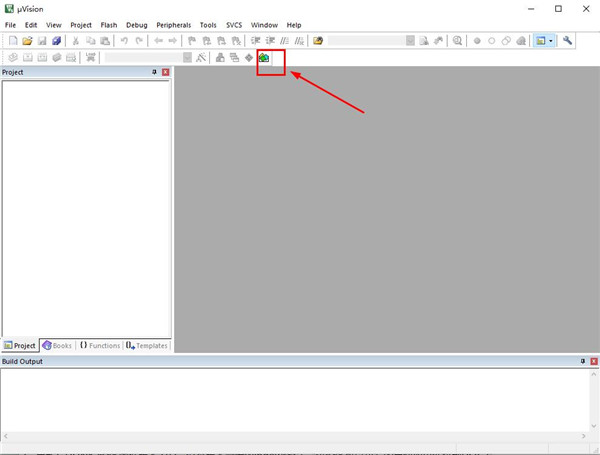Enable/disable breakpoint hollow circle icon

pos(492,41)
